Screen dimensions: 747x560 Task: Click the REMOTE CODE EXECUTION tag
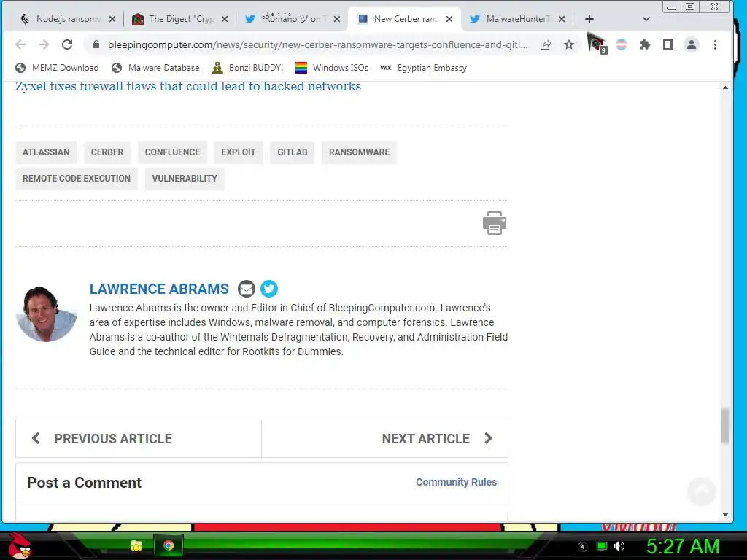pos(76,179)
